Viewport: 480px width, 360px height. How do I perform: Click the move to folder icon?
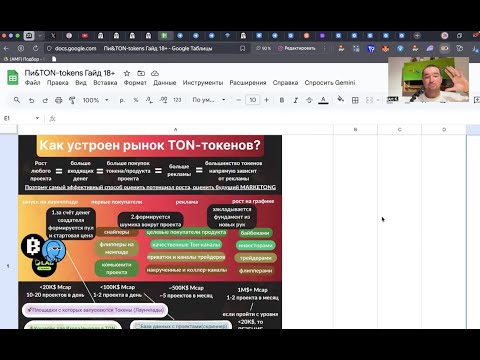tap(141, 73)
